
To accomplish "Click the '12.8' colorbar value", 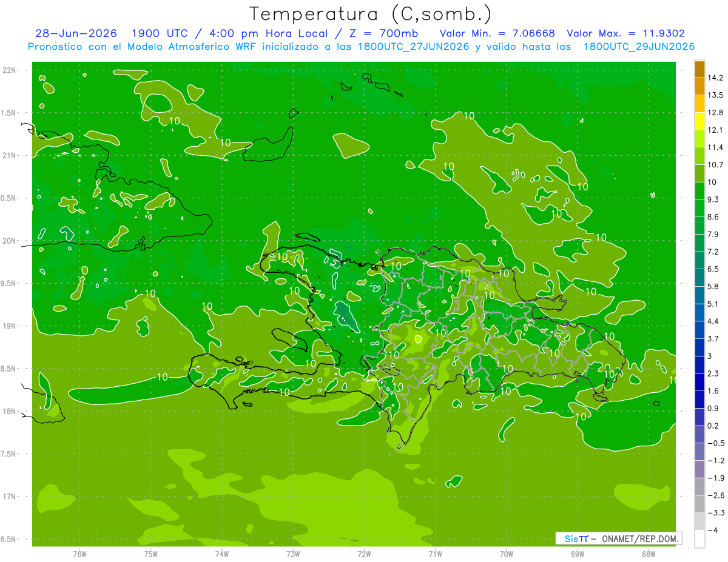I will [716, 113].
